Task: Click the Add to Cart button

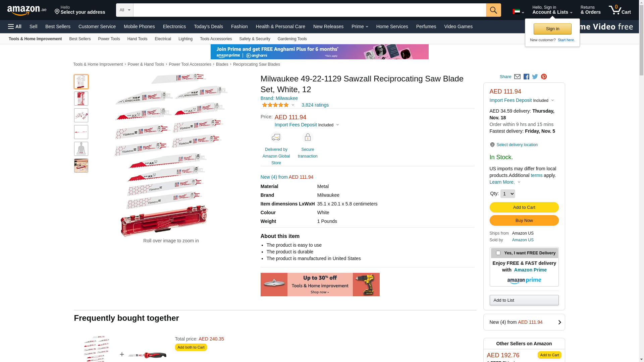Action: [524, 207]
